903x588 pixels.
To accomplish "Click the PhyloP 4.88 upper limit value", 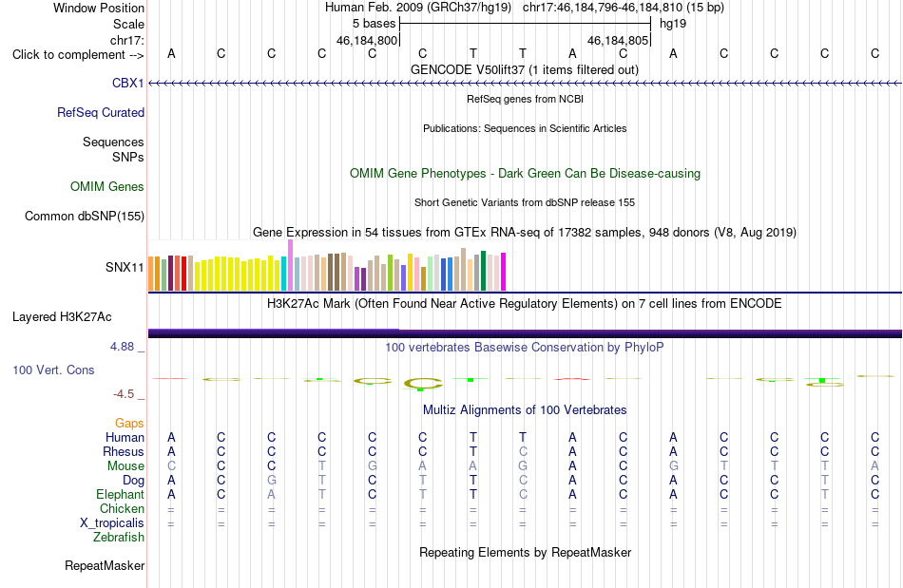I will click(122, 347).
